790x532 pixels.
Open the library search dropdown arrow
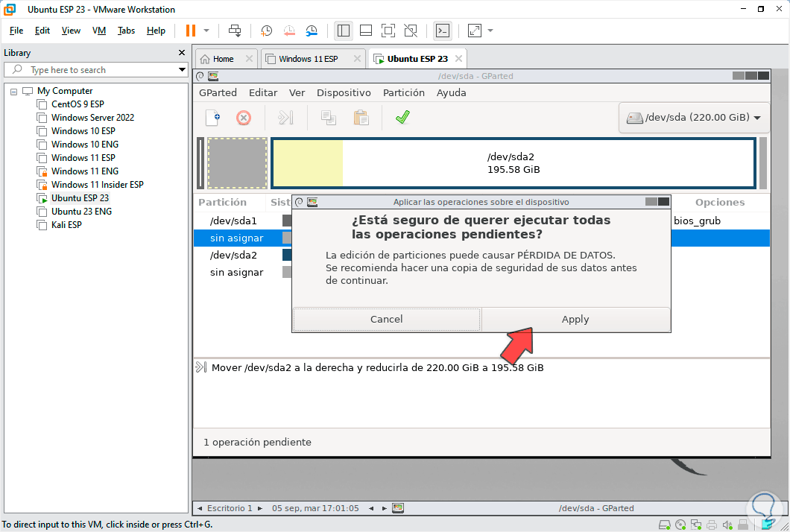click(x=182, y=69)
